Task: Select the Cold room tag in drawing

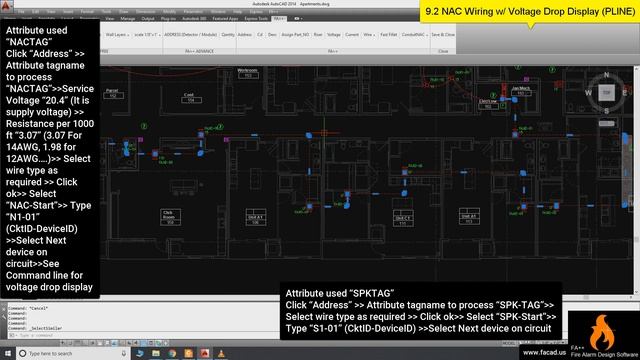Action: click(x=190, y=98)
